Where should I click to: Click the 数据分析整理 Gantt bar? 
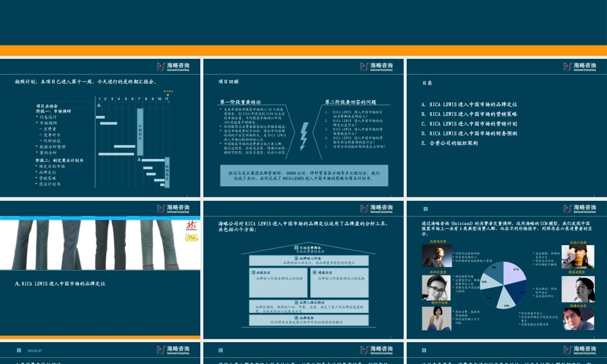[x=124, y=146]
